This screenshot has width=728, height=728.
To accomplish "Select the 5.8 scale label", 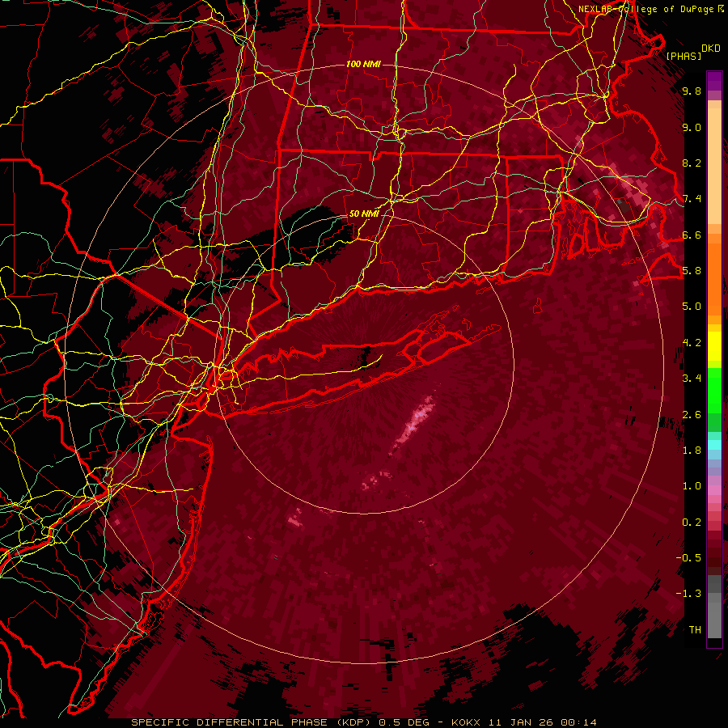I will pos(692,271).
